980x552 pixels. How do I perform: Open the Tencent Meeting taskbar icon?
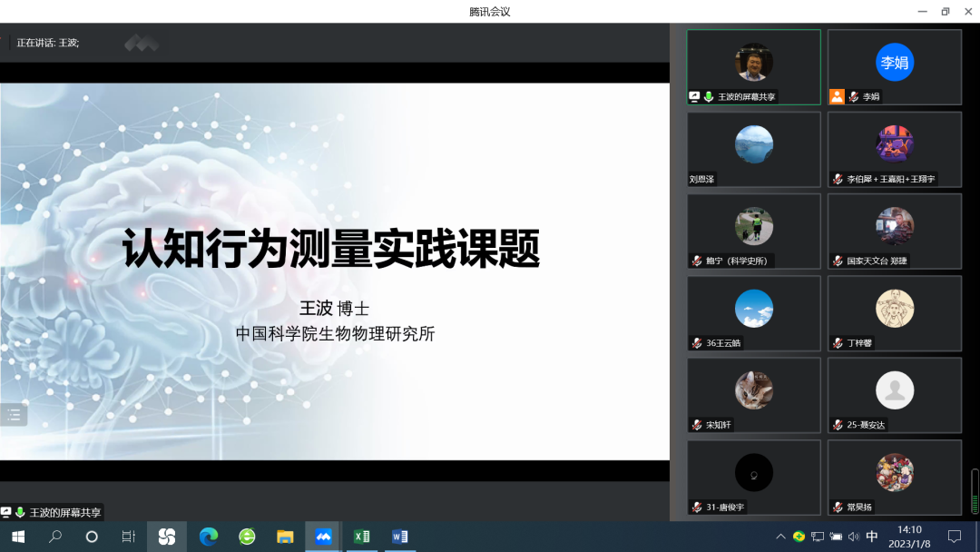(x=323, y=537)
